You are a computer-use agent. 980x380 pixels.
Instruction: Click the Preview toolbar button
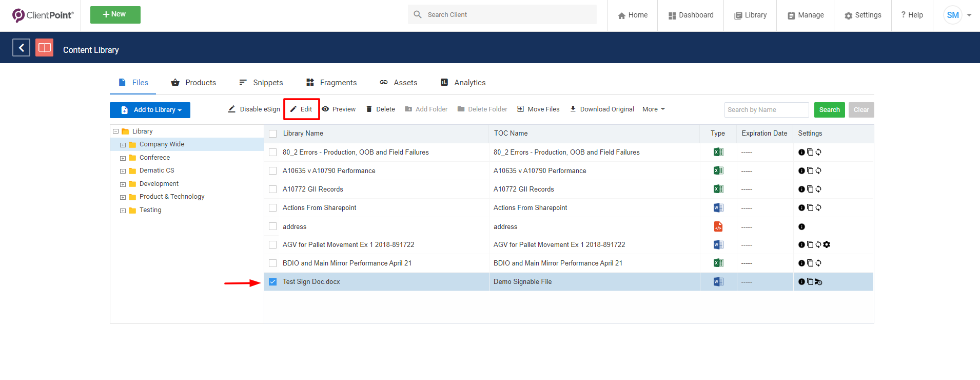[x=339, y=109]
